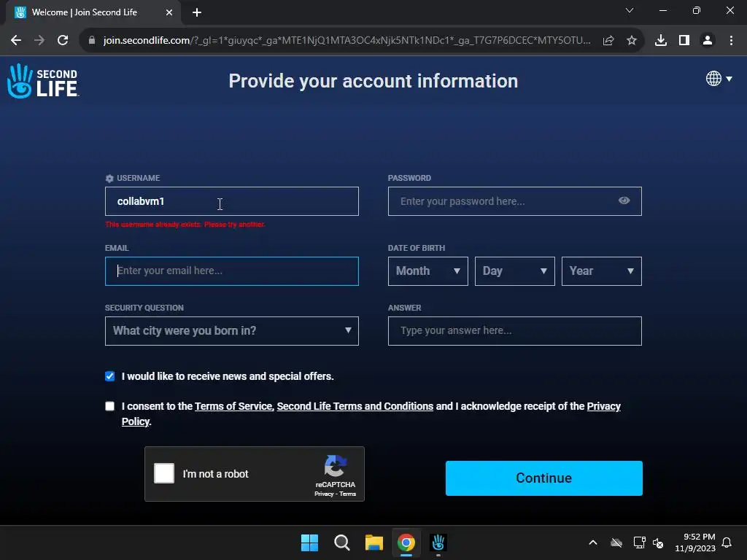Open reCAPTCHA Terms link

(x=348, y=494)
